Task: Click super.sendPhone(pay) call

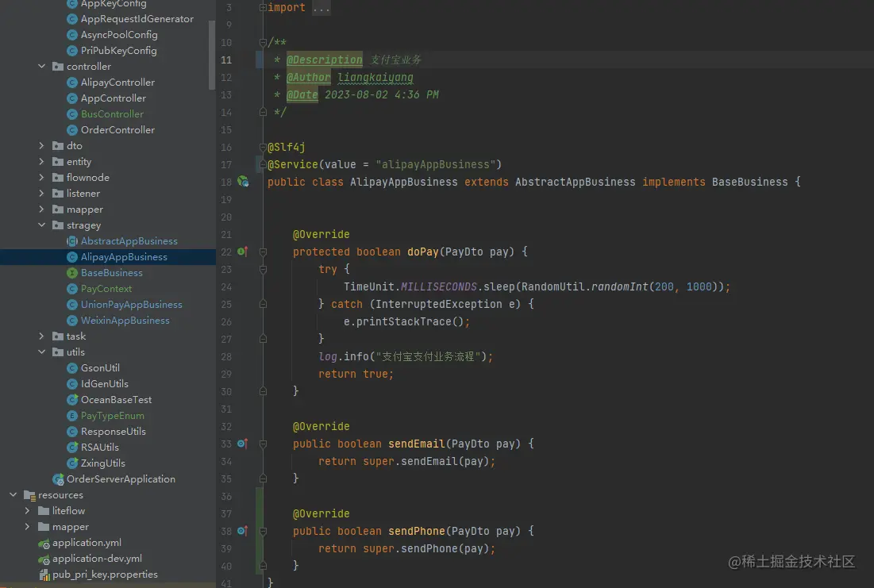Action: (x=425, y=549)
